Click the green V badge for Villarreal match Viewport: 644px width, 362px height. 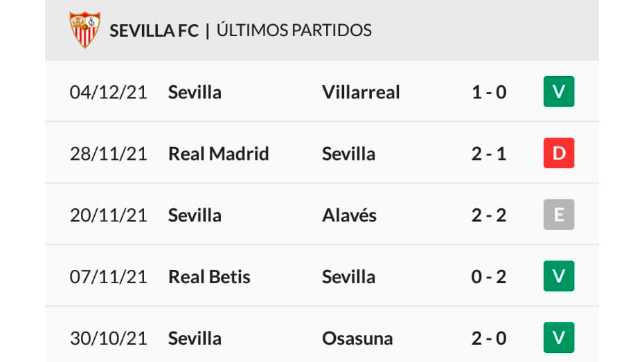[x=559, y=92]
